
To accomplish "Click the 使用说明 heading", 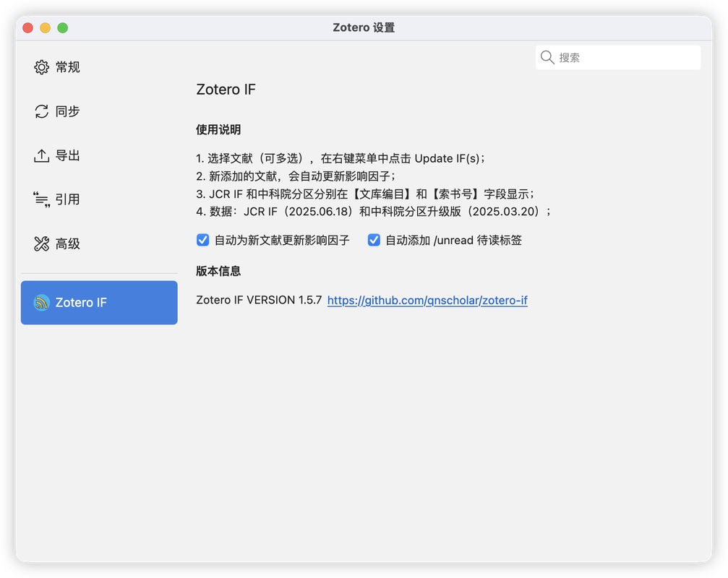I will [x=218, y=129].
